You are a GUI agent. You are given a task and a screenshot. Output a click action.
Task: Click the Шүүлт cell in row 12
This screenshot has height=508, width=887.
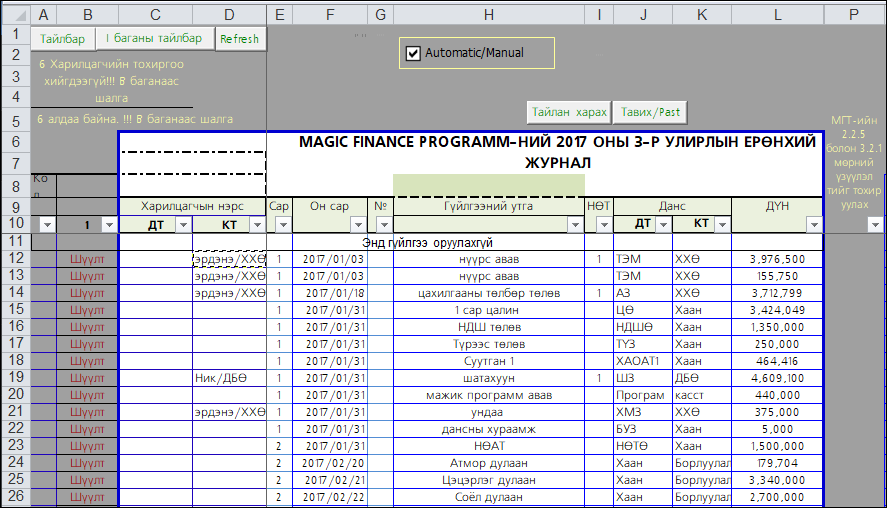[87, 259]
